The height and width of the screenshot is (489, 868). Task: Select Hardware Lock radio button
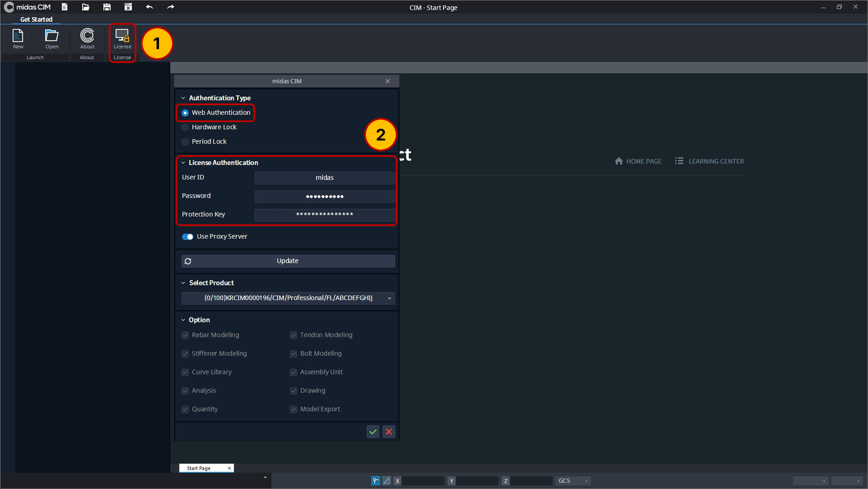click(185, 127)
